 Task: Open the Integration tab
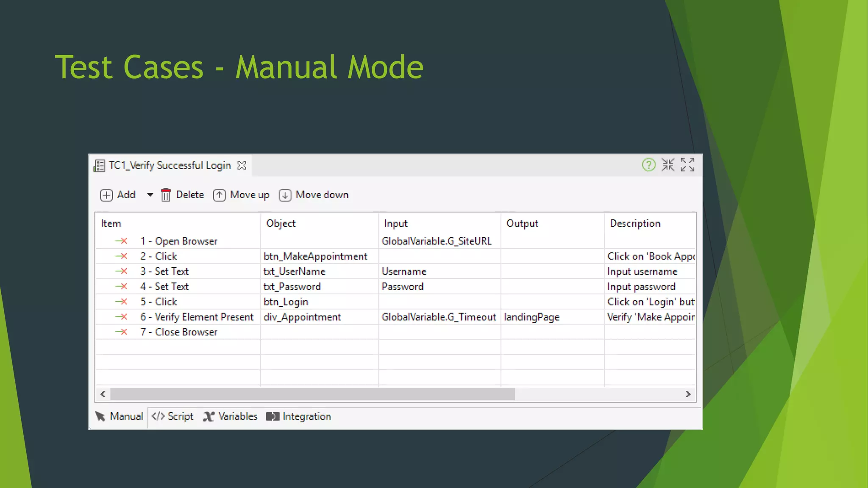click(x=299, y=416)
